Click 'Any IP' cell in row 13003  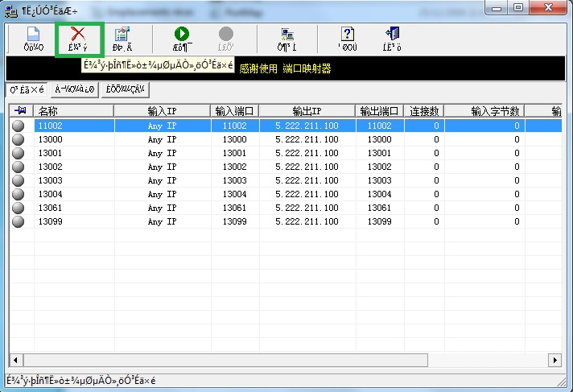click(163, 180)
